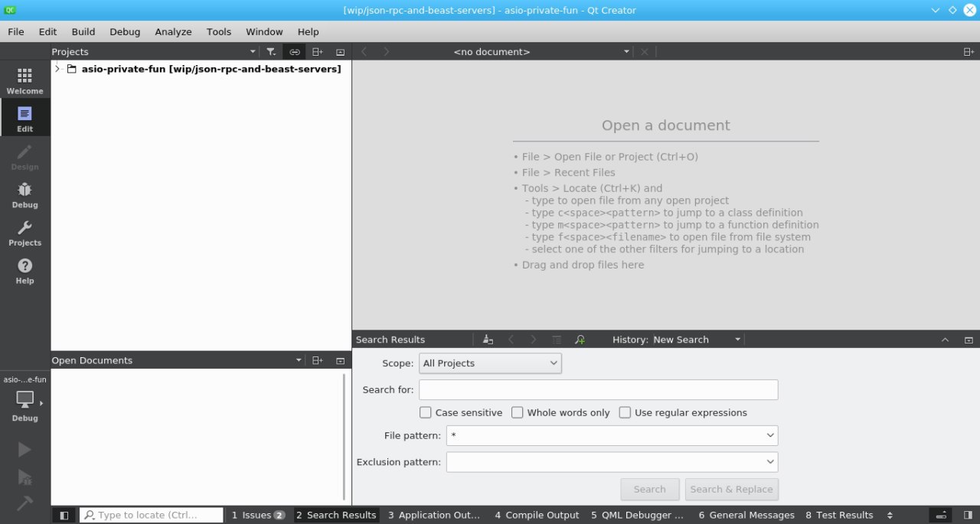Split the Projects side panel
The width and height of the screenshot is (980, 524).
pyautogui.click(x=318, y=52)
